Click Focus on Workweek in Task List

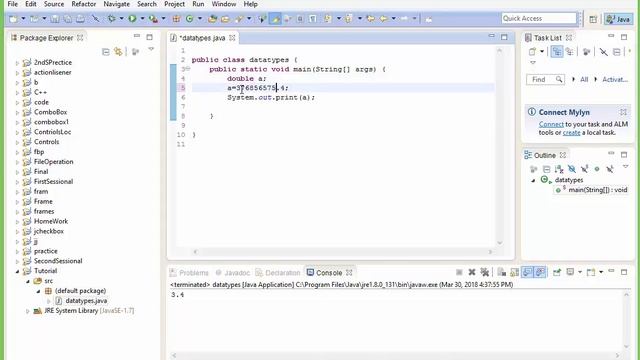coord(587,52)
